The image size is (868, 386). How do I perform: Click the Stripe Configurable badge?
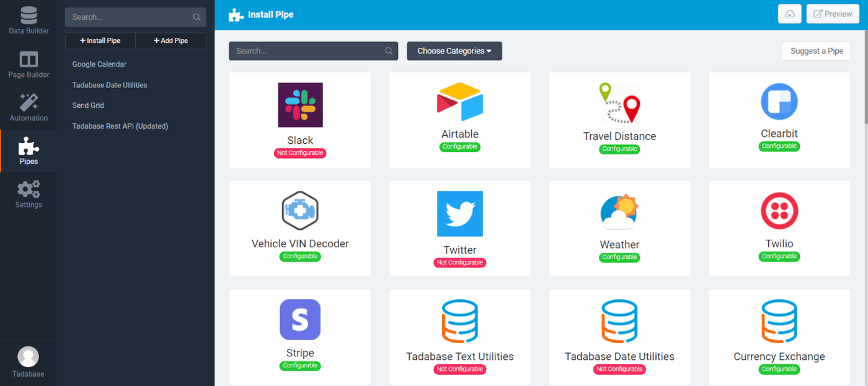300,366
